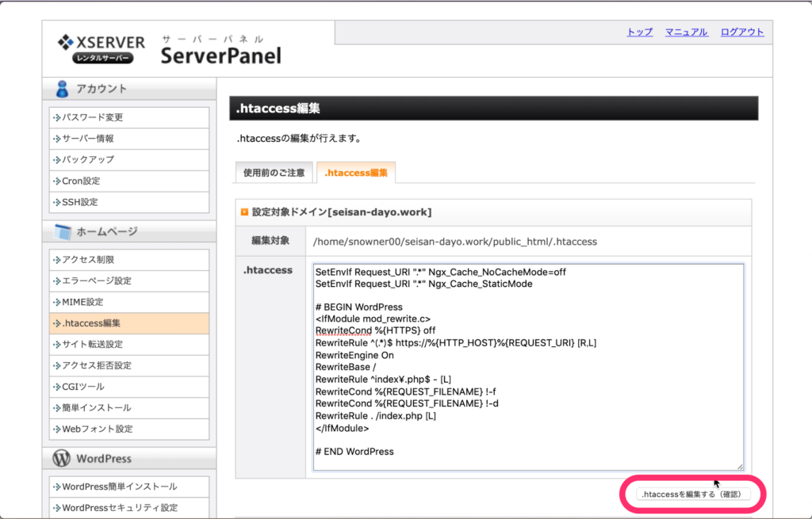Click the WordPress section logo icon
Image resolution: width=812 pixels, height=519 pixels.
click(x=62, y=459)
